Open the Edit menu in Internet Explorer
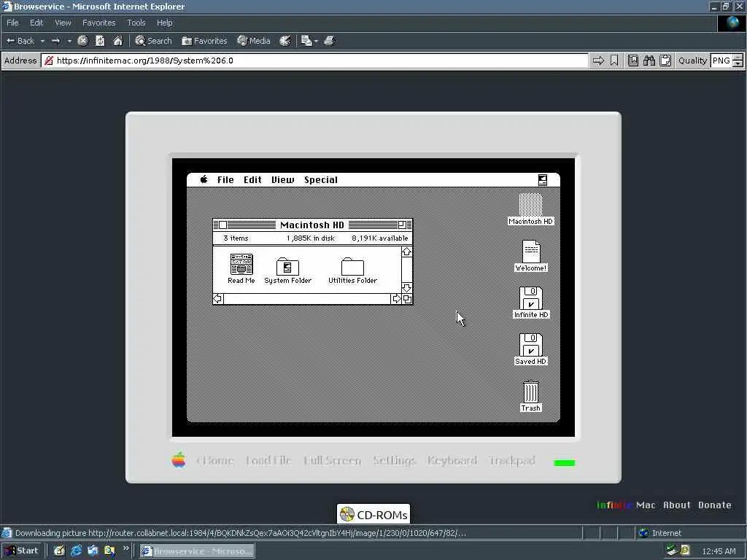The image size is (747, 560). [36, 23]
